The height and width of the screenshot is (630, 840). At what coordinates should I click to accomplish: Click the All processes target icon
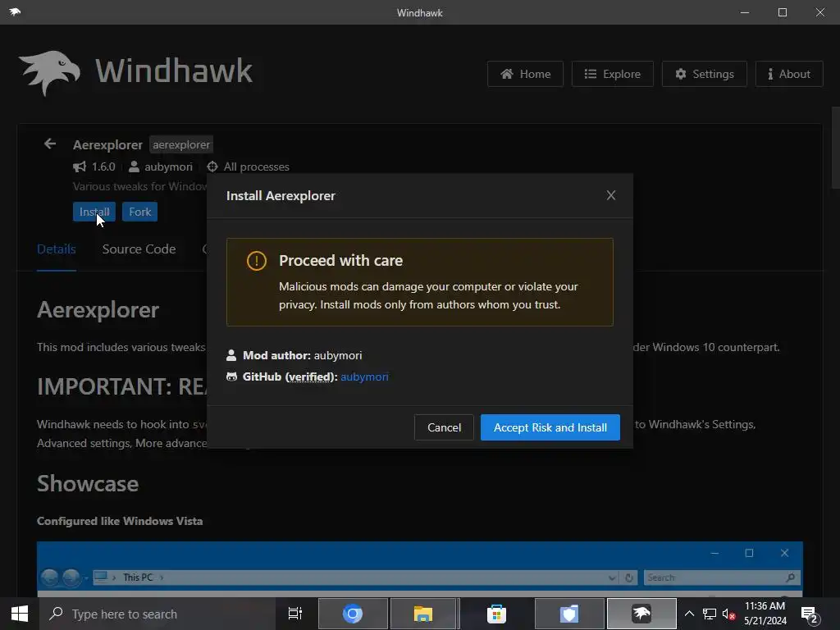click(x=212, y=167)
